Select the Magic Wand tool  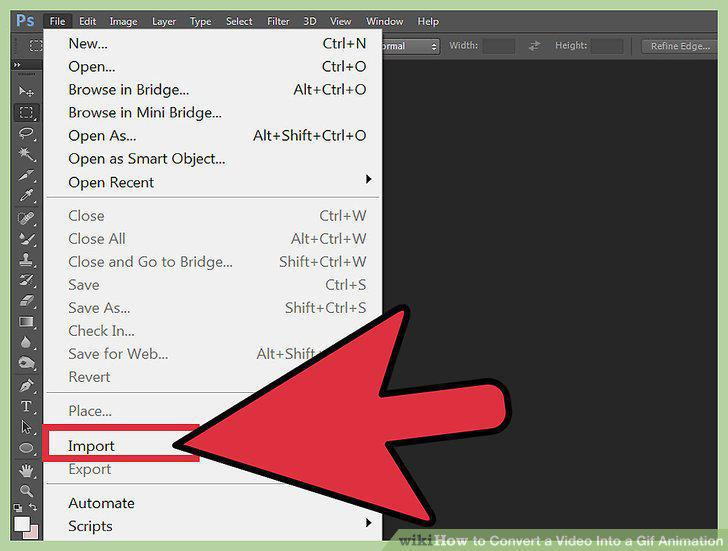click(26, 154)
